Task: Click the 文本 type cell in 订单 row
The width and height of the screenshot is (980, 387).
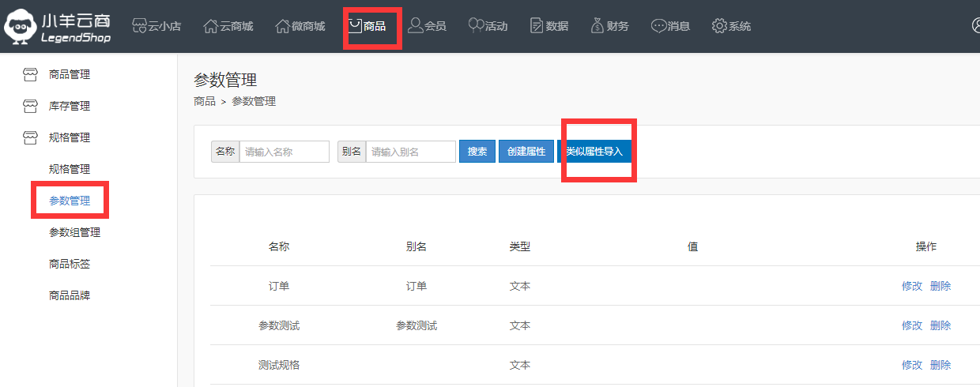Action: coord(520,286)
